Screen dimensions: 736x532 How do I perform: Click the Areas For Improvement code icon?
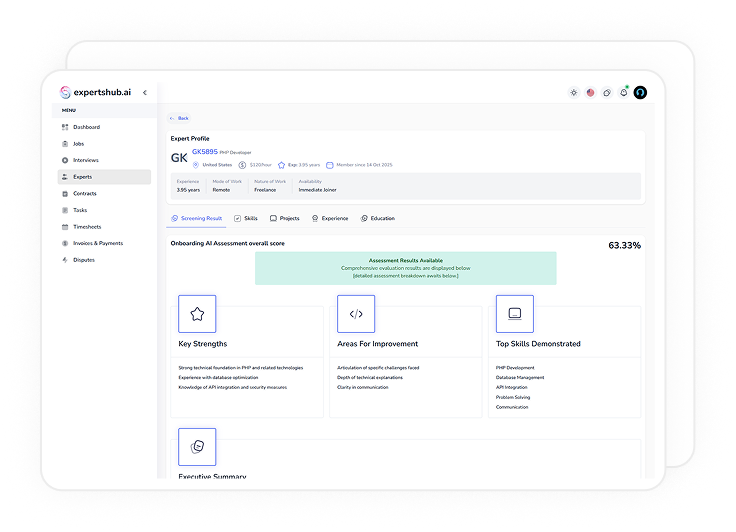(x=356, y=314)
